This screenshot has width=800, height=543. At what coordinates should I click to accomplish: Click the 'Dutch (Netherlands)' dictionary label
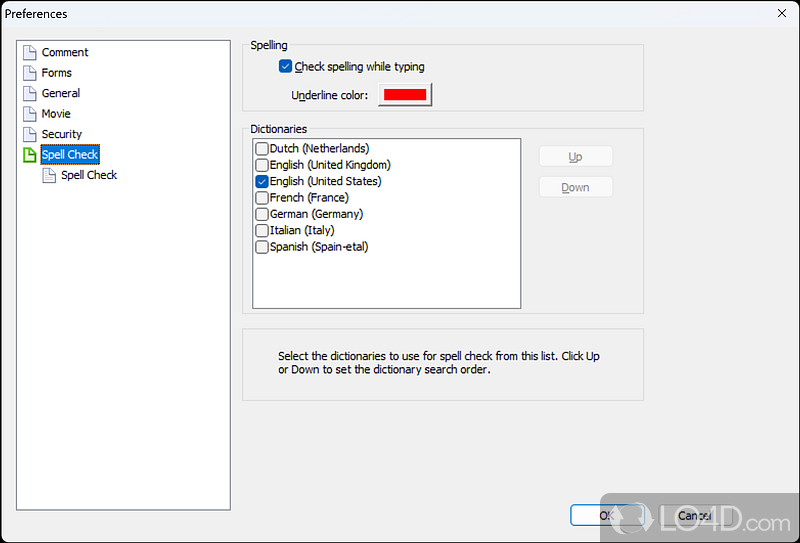click(x=319, y=149)
